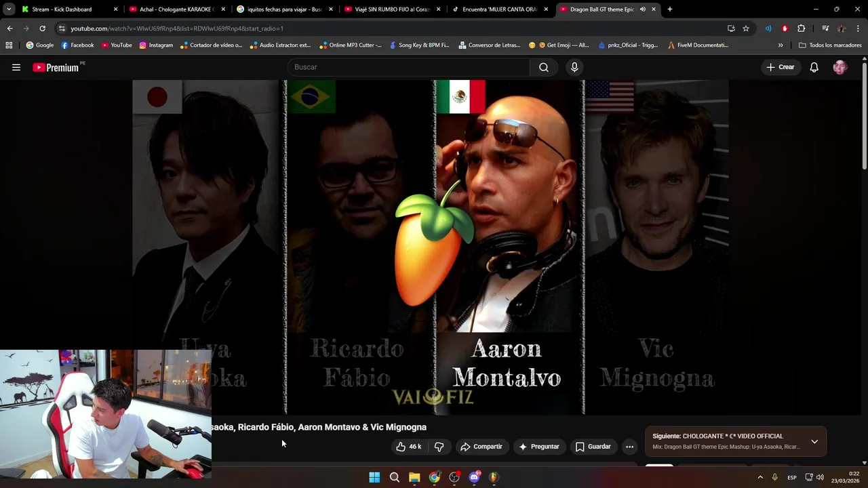Open File Explorer from the taskbar

coord(414,477)
